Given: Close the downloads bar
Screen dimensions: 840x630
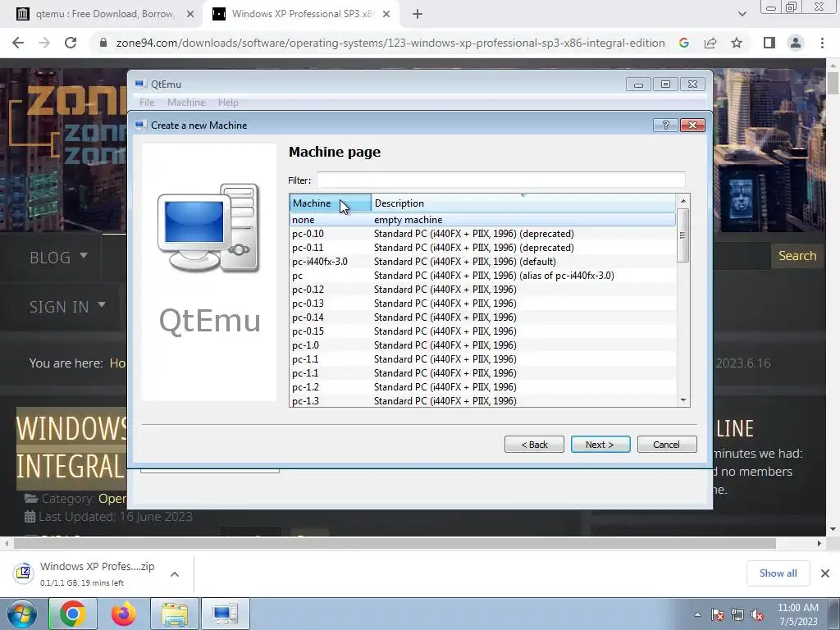Looking at the screenshot, I should 825,573.
